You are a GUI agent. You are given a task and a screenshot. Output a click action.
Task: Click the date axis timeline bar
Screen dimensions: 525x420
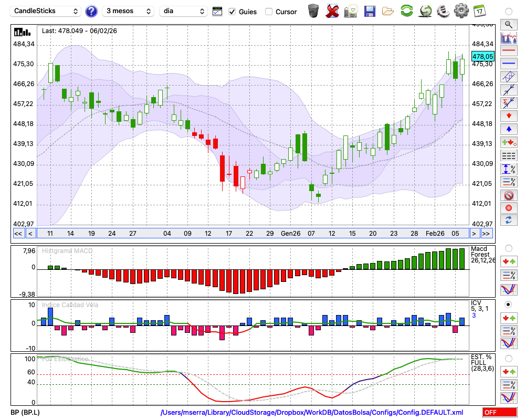point(253,234)
